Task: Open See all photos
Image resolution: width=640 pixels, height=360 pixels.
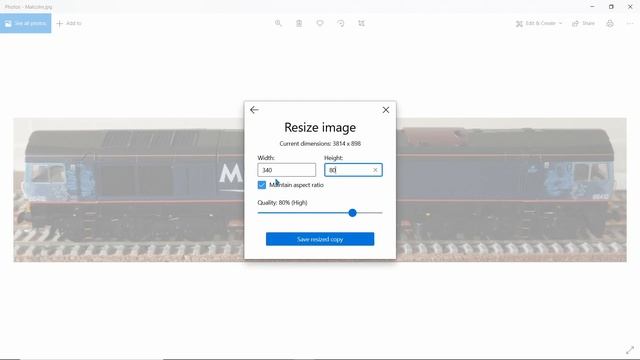Action: click(x=26, y=23)
